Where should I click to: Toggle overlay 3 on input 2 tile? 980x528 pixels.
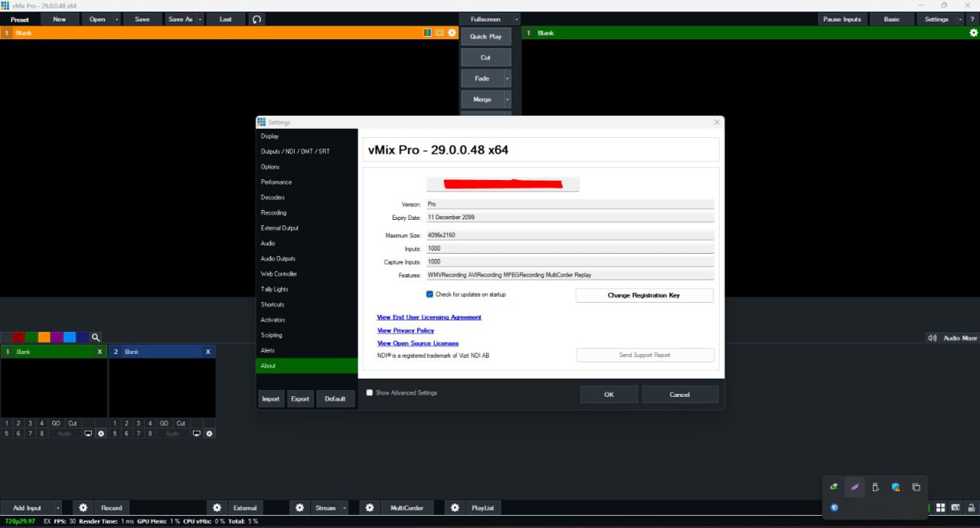tap(139, 423)
